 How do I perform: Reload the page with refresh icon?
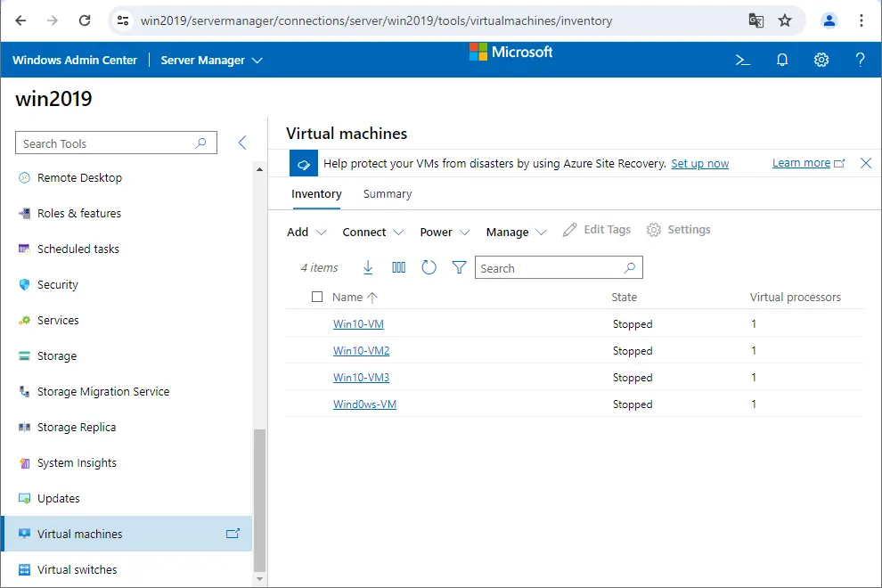click(85, 20)
